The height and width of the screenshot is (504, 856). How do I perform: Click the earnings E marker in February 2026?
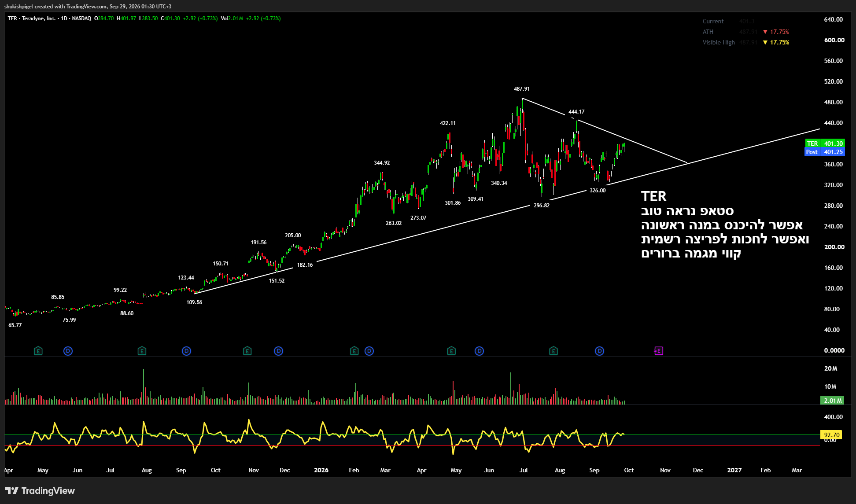click(354, 351)
